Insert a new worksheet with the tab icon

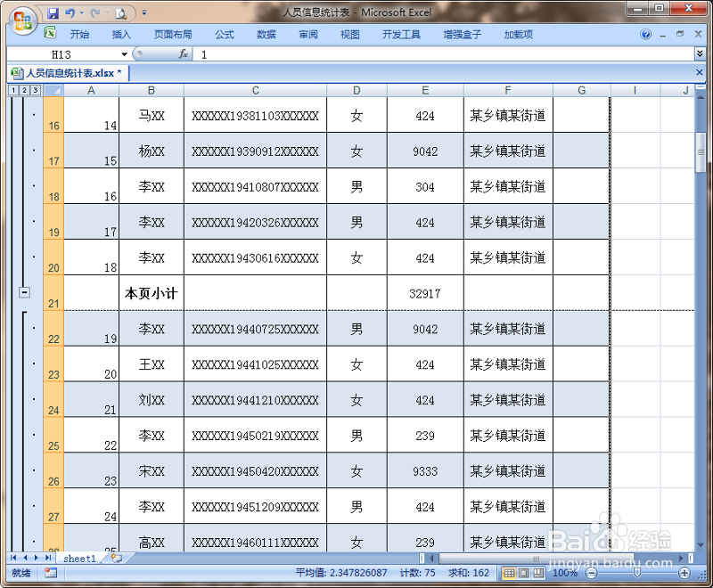point(117,559)
